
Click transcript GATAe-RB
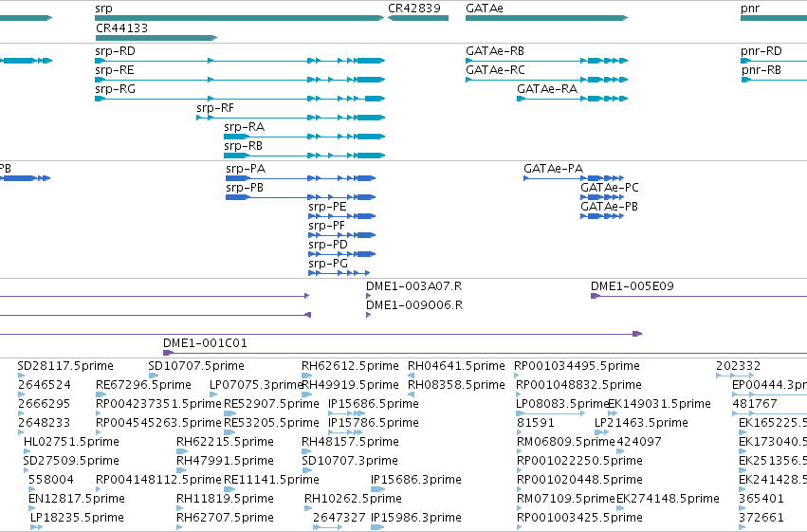(546, 61)
